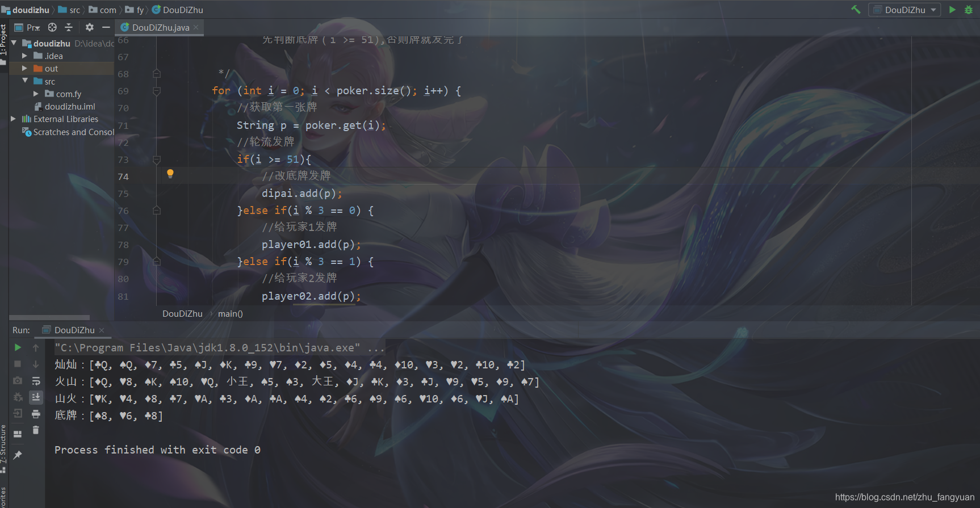Viewport: 980px width, 508px height.
Task: Click the attach debugger bug icon in the Run panel
Action: (18, 397)
